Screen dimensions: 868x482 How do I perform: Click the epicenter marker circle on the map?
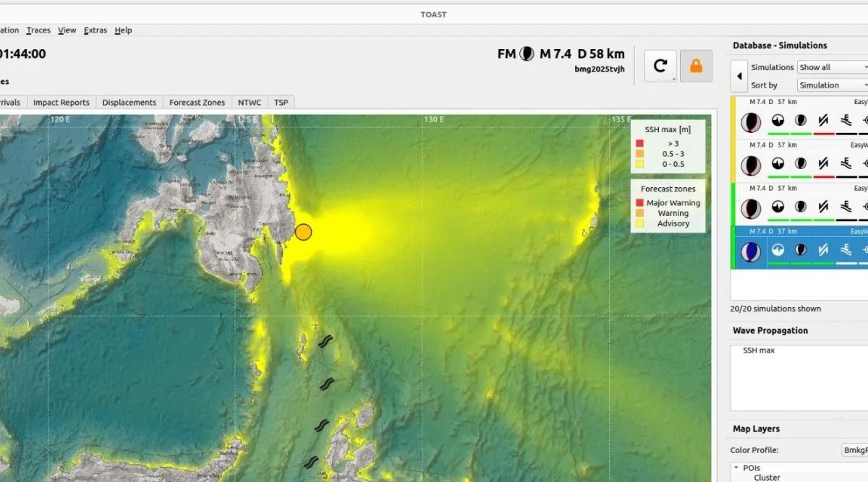pos(303,232)
